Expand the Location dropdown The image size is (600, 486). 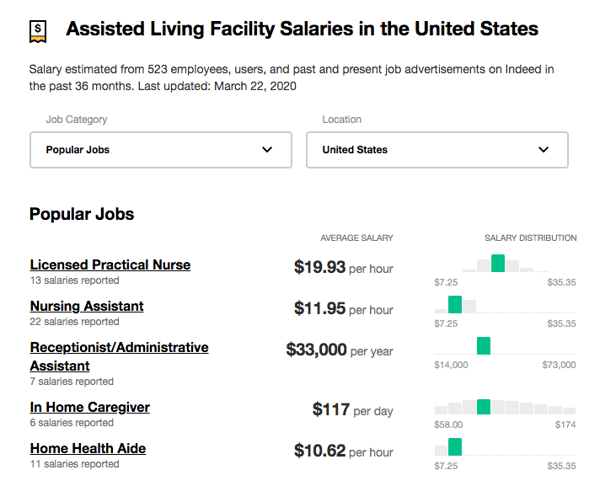(436, 150)
